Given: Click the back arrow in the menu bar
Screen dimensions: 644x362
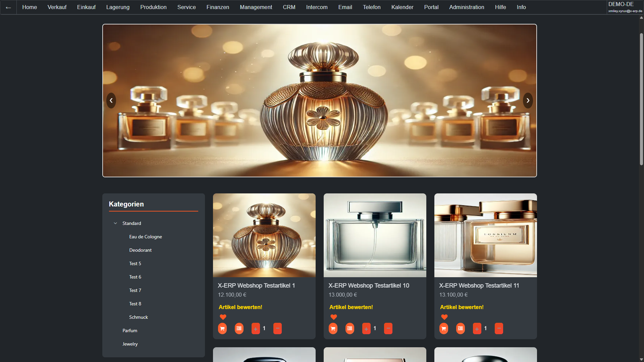Looking at the screenshot, I should [x=8, y=7].
